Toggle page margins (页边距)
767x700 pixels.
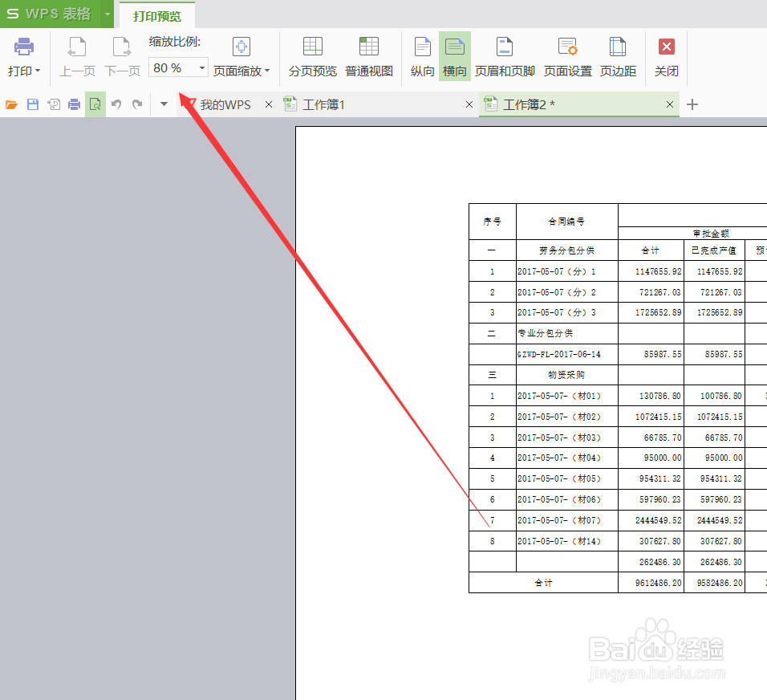pos(618,57)
